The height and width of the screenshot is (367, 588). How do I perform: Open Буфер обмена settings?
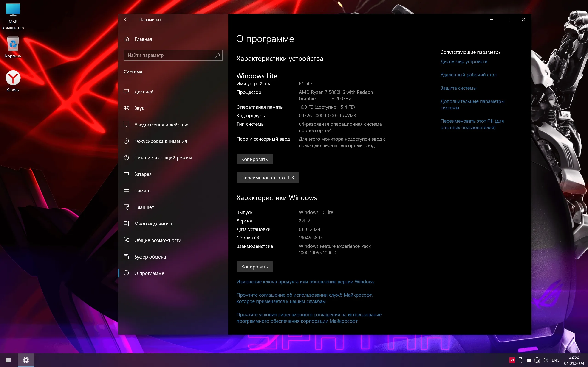(x=150, y=257)
